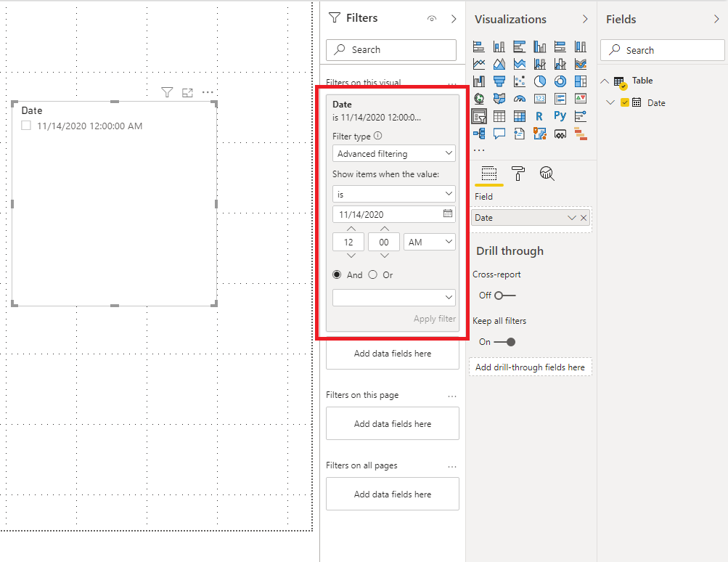Collapse the Filters pane arrow
728x562 pixels.
coord(454,19)
